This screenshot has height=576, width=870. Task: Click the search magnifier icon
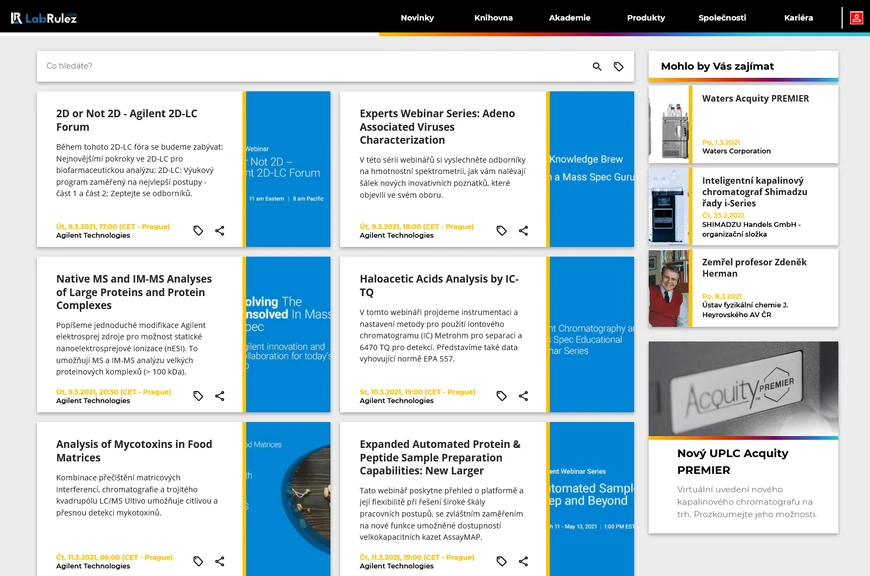[597, 67]
